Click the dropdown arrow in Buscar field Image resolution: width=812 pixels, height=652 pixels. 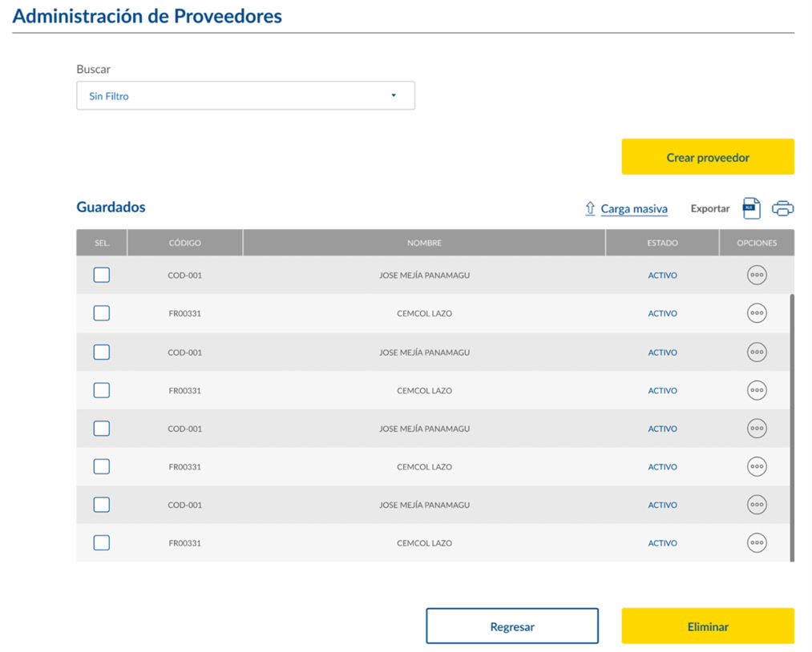click(394, 96)
